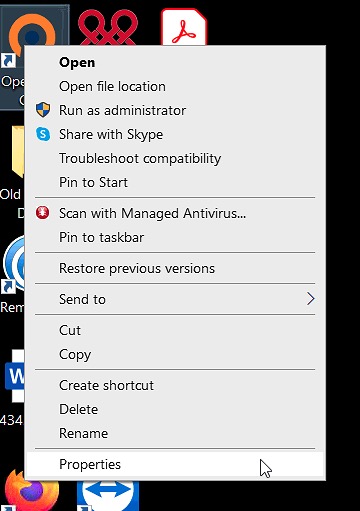Choose Open file location
360x511 pixels.
coord(175,86)
